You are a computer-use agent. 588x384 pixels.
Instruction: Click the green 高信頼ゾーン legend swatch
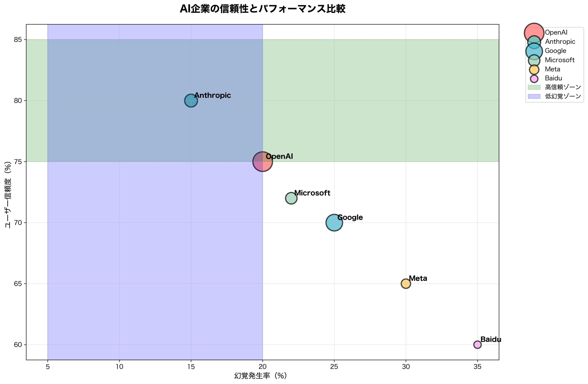point(534,87)
